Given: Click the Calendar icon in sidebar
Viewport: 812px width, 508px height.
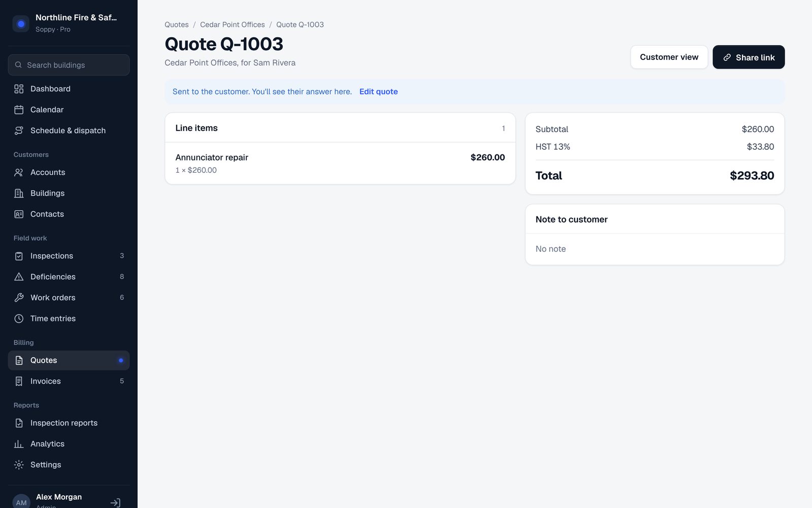Looking at the screenshot, I should point(19,110).
